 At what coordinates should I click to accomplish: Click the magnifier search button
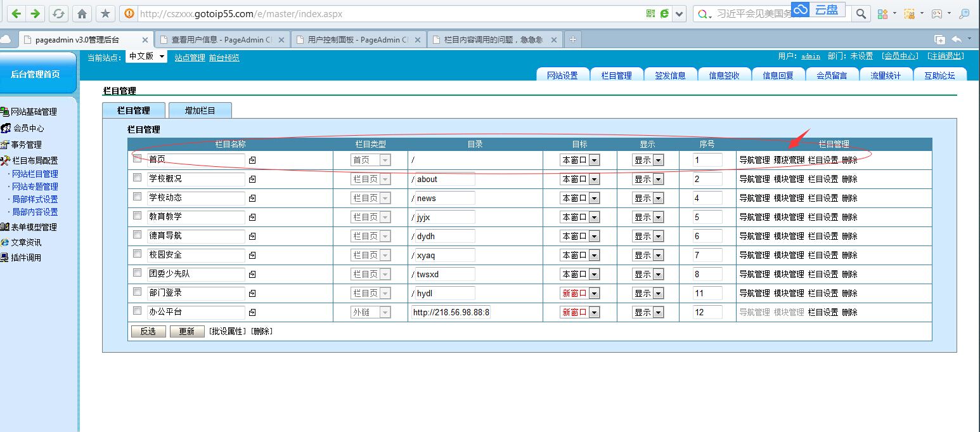pos(860,13)
